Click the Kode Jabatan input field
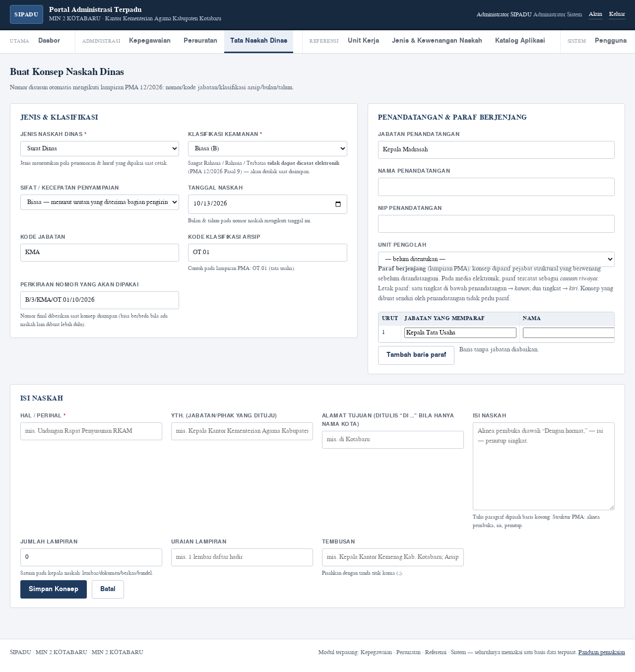Screen dimensions: 635x672 coord(100,253)
